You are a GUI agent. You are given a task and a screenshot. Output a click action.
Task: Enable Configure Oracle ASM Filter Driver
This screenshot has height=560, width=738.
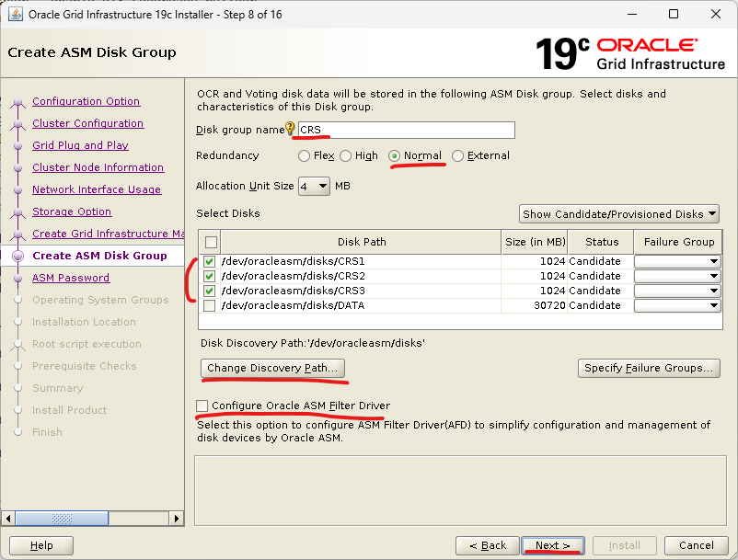pyautogui.click(x=202, y=406)
